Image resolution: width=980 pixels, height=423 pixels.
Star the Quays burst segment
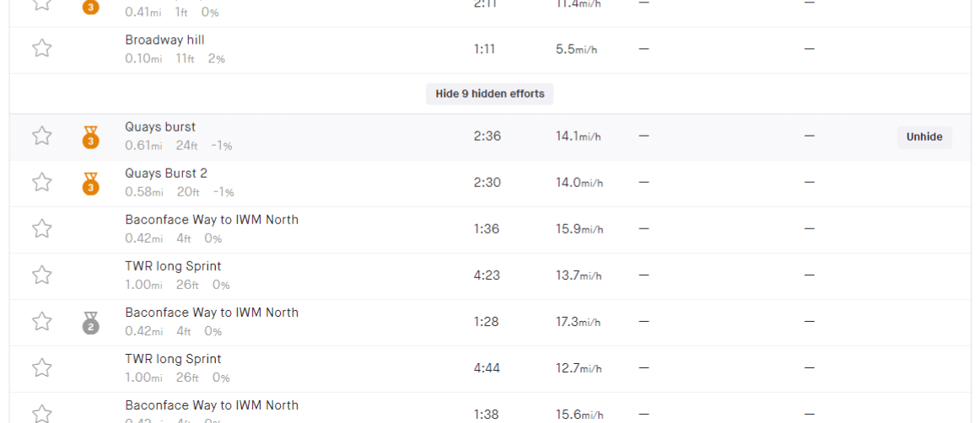pyautogui.click(x=42, y=136)
